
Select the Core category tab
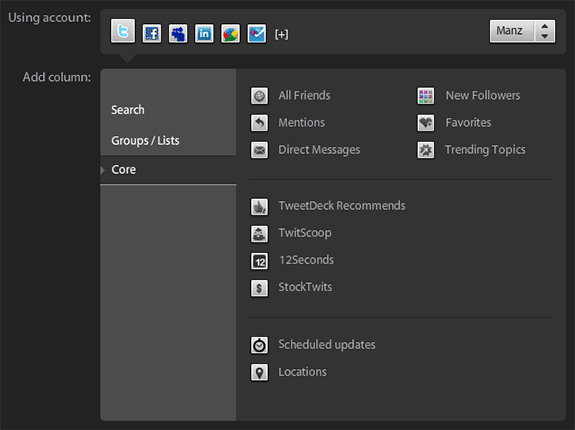click(168, 170)
